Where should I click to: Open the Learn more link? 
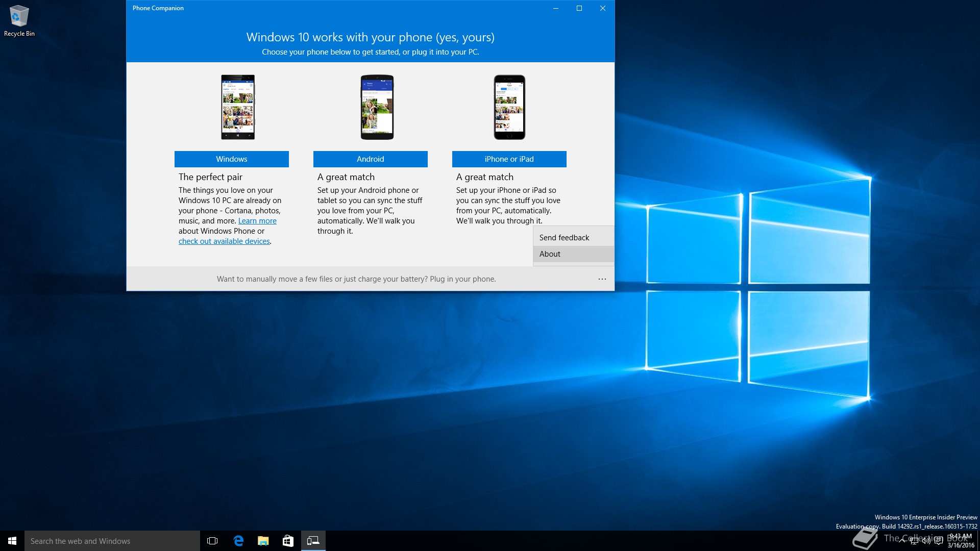(257, 221)
